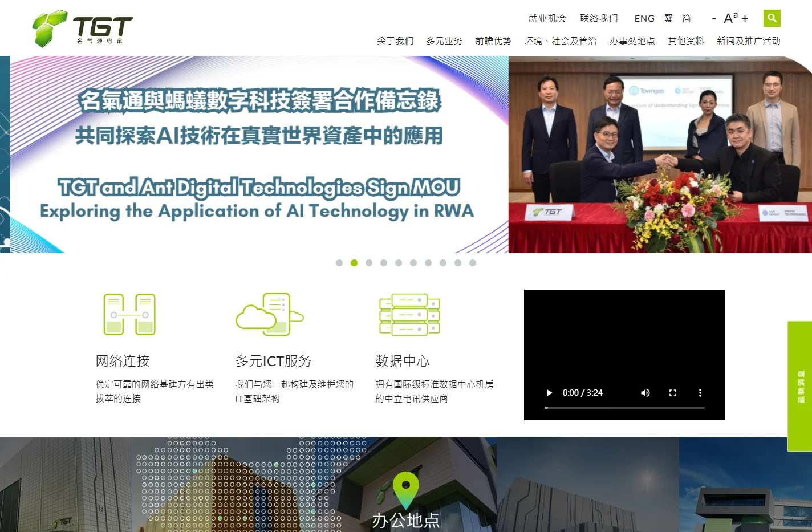Open the video in fullscreen
The height and width of the screenshot is (532, 812).
673,393
